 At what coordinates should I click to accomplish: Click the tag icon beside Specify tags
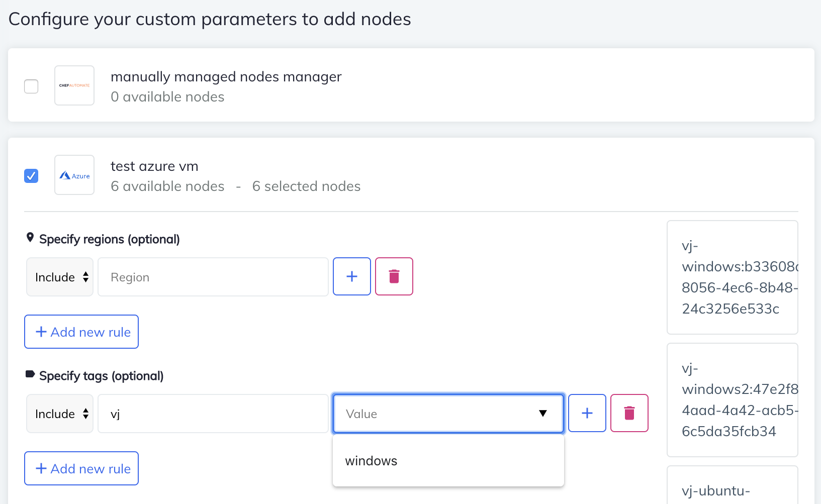(30, 374)
